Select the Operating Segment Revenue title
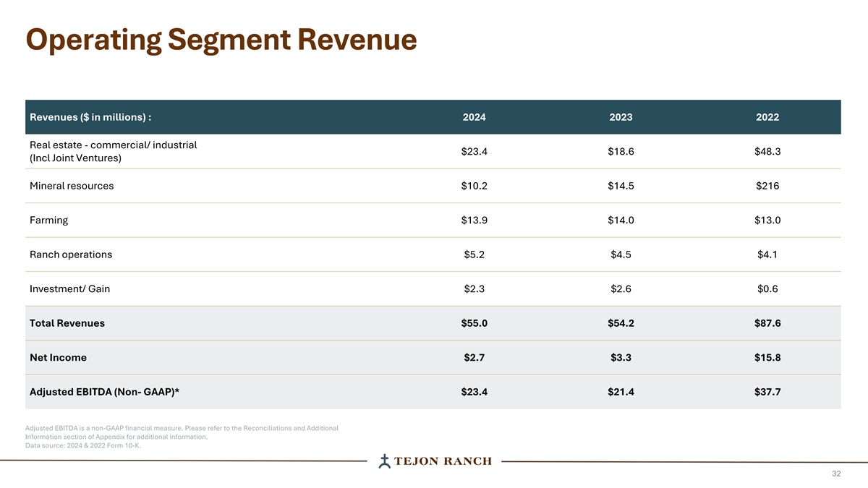 (221, 40)
